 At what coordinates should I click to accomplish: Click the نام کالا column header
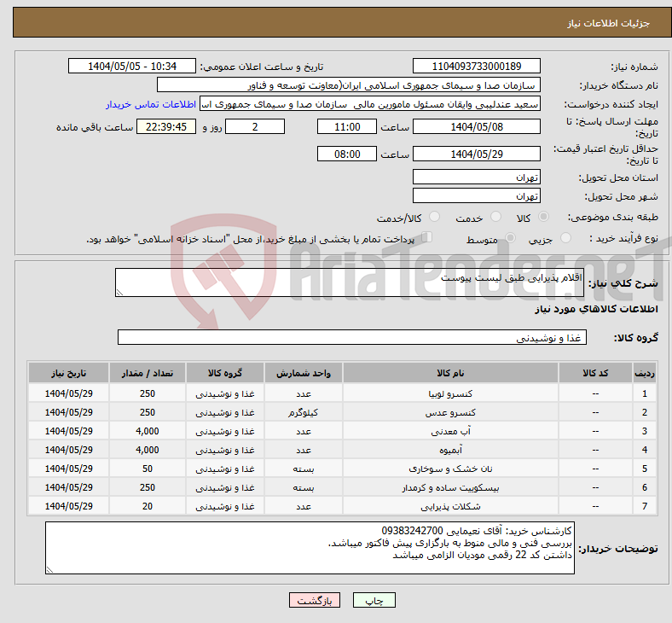tap(450, 373)
